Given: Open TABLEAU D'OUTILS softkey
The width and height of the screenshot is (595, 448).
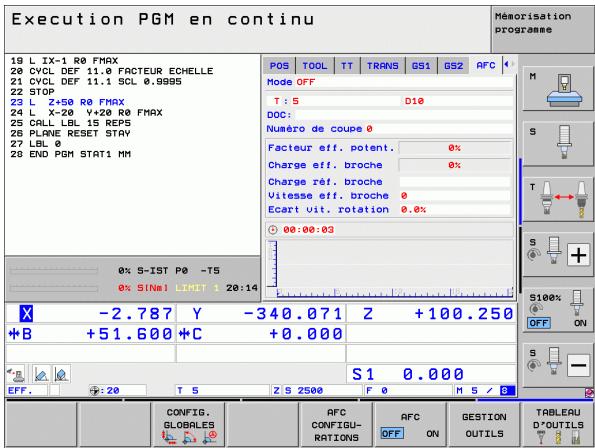Looking at the screenshot, I should tap(558, 425).
